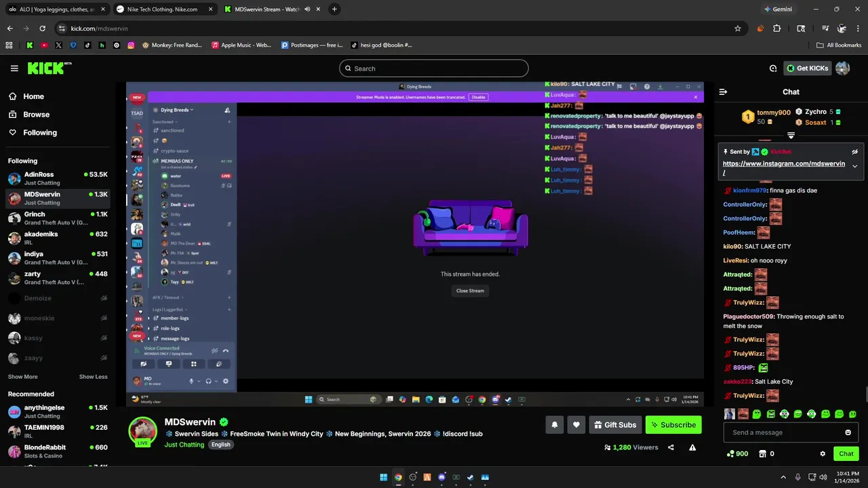Open the Monkey: Free Rand... bookmark
The width and height of the screenshot is (868, 488).
[x=172, y=45]
